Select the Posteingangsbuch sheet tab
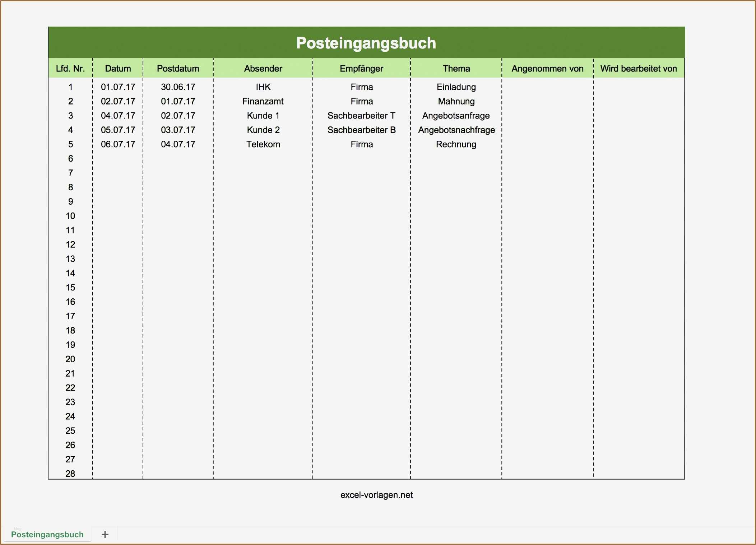 (47, 534)
